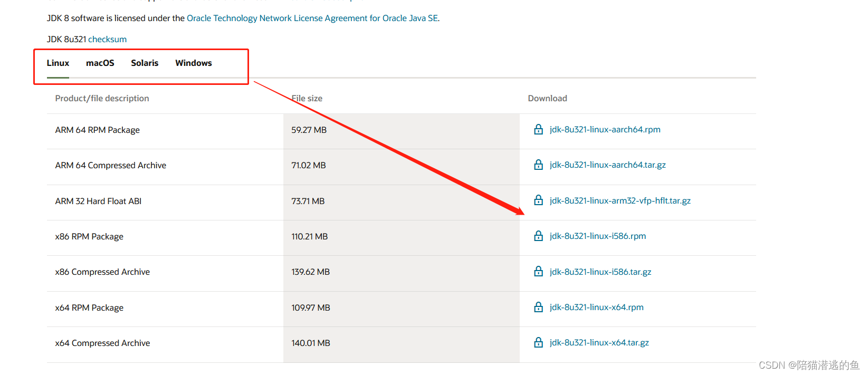Click lock icon beside jdk-8u321-linux-x64.rpm
This screenshot has width=868, height=375.
pos(538,307)
